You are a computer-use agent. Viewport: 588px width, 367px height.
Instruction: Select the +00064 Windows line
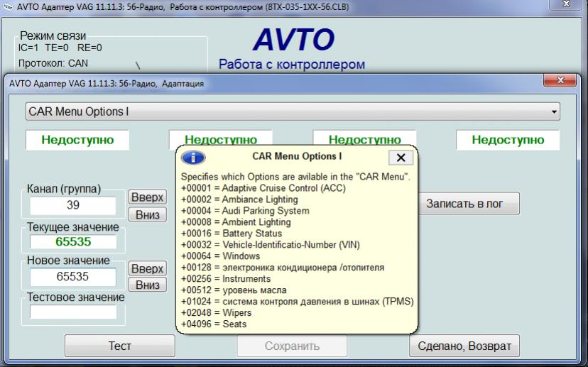220,256
